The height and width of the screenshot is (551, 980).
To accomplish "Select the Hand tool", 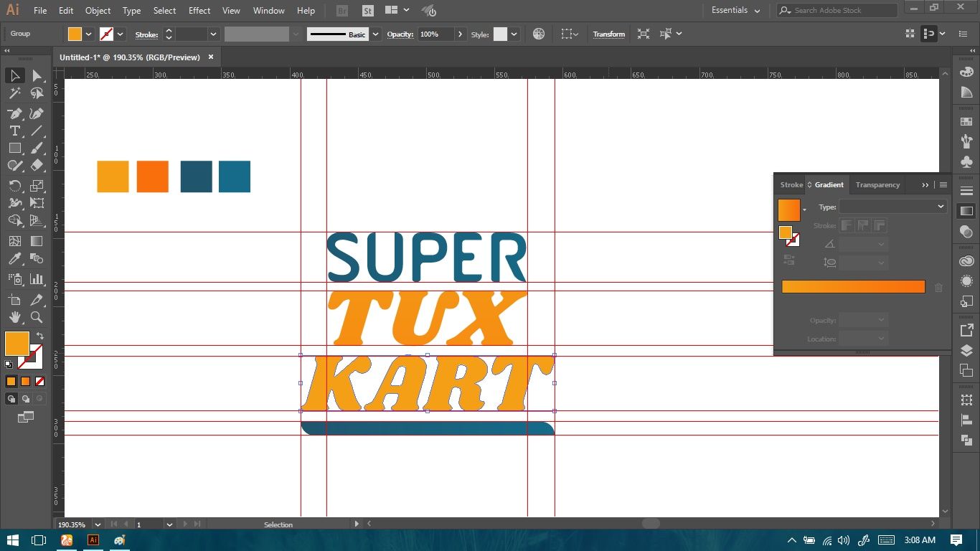I will click(x=14, y=317).
